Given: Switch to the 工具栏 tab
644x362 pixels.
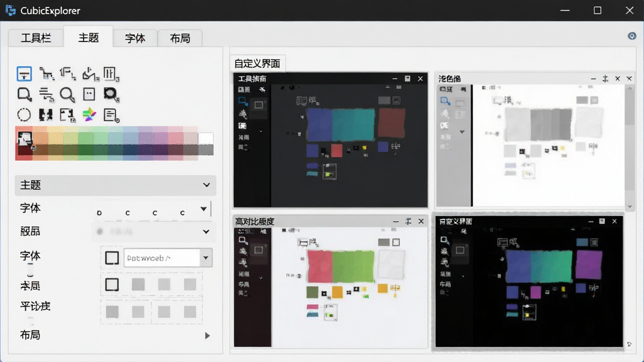Looking at the screenshot, I should [x=36, y=38].
